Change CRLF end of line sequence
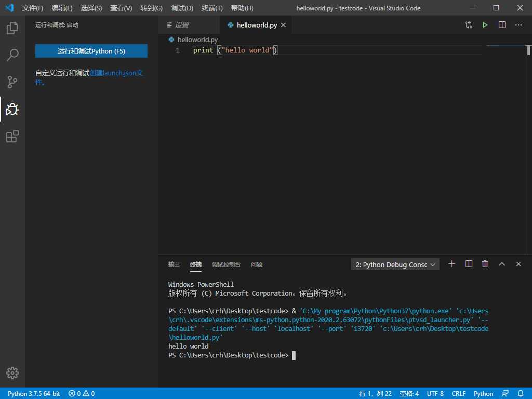This screenshot has width=532, height=399. (x=459, y=394)
